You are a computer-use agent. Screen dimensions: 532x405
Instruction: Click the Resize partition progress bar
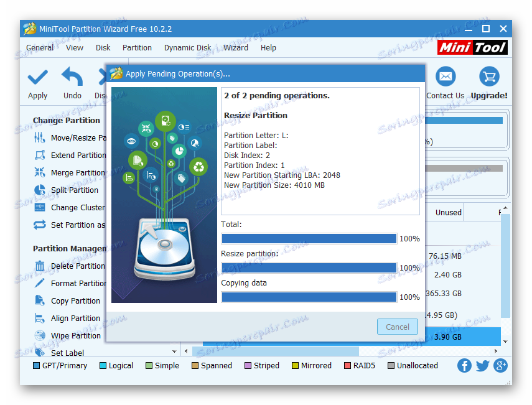coord(309,268)
